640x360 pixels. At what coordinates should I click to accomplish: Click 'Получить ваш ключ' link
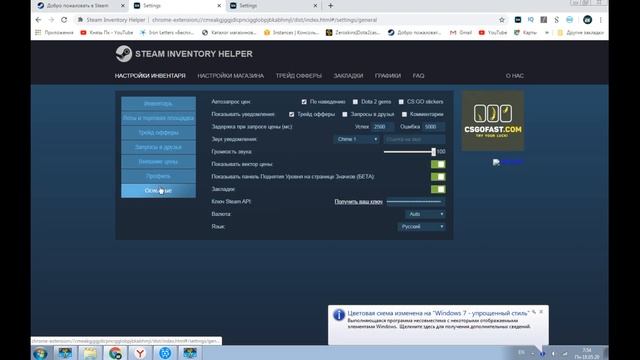tap(358, 202)
